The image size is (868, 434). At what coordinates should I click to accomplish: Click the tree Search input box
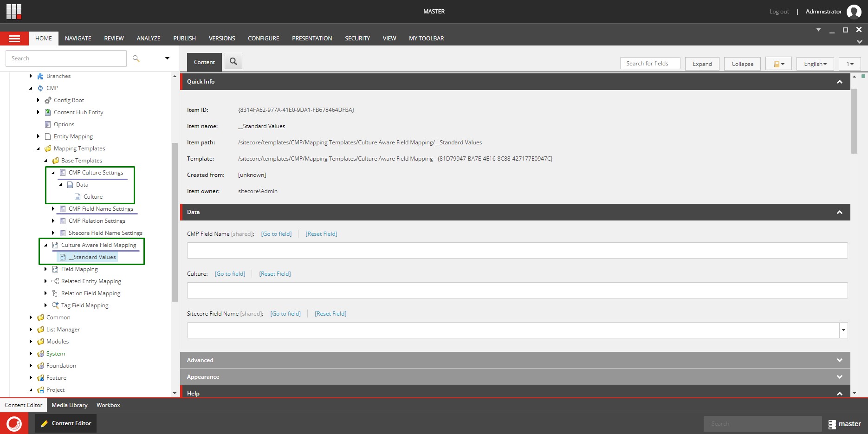coord(66,58)
